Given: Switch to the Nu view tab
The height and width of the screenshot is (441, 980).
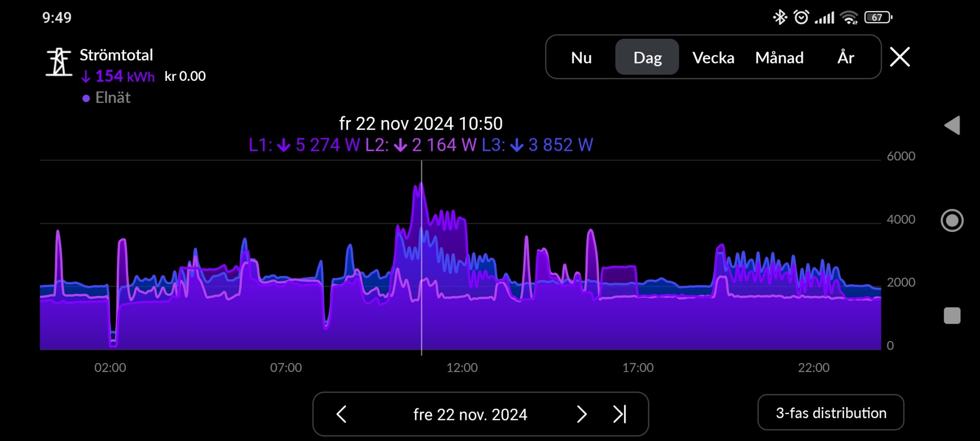Looking at the screenshot, I should tap(581, 58).
